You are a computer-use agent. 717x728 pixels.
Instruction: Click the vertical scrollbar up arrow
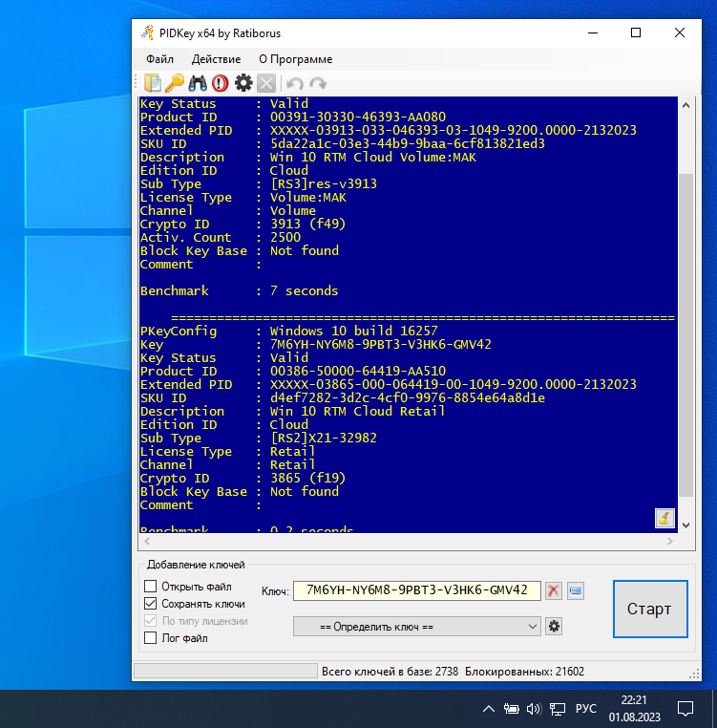tap(685, 105)
